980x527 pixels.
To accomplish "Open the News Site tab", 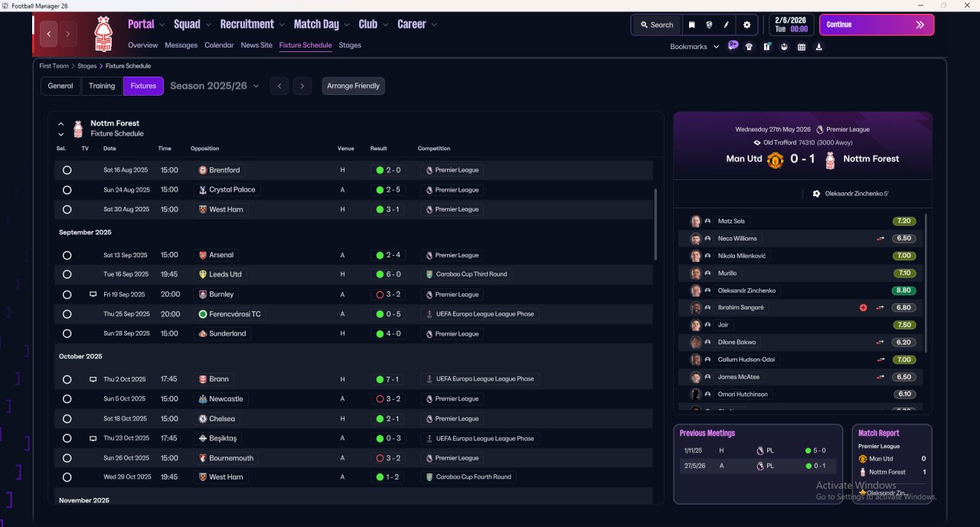I will click(256, 45).
